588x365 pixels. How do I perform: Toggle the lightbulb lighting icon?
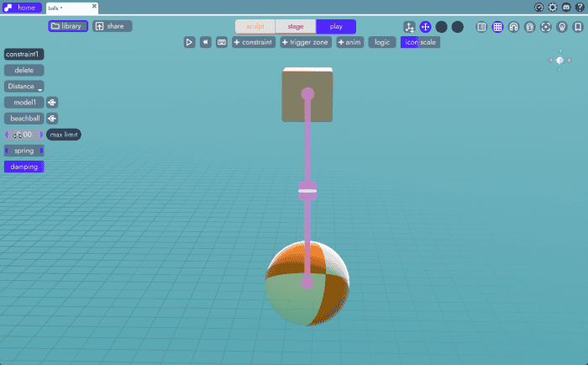[x=562, y=27]
